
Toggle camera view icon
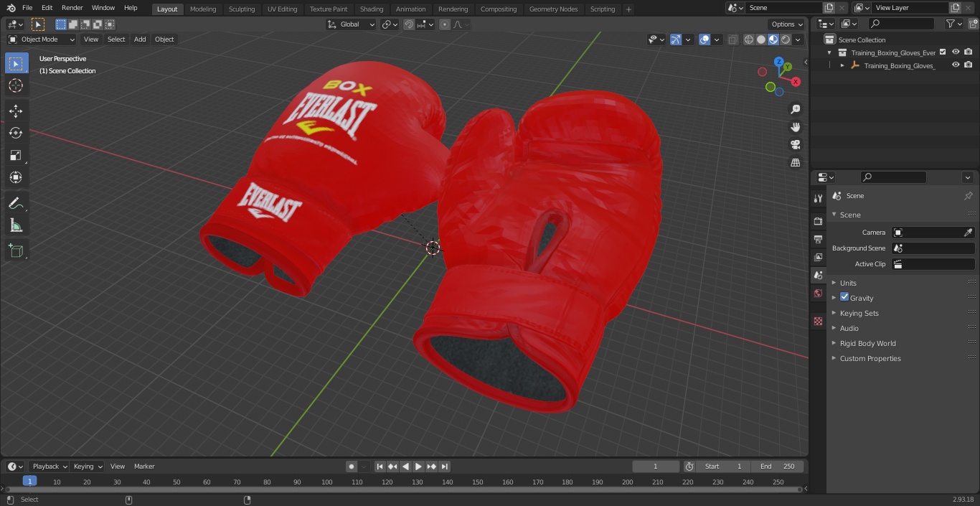pos(795,145)
